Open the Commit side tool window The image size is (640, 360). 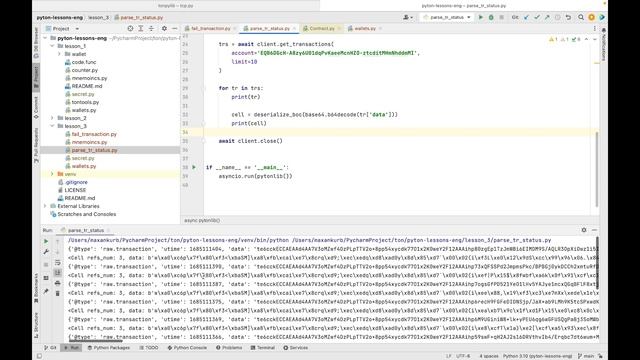[36, 107]
